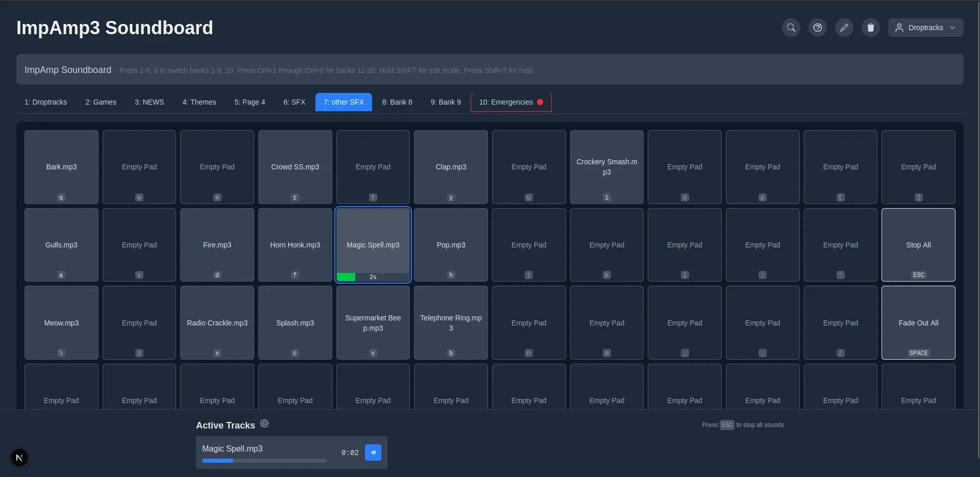This screenshot has width=980, height=477.
Task: Click the red indicator on Emergencies tab
Action: (x=540, y=102)
